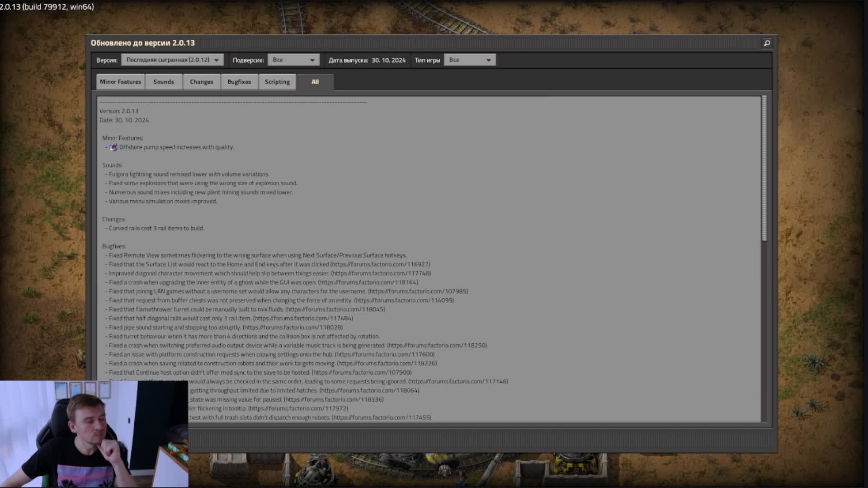
Task: Open forum link 117600 about platform construction requests
Action: pyautogui.click(x=385, y=355)
